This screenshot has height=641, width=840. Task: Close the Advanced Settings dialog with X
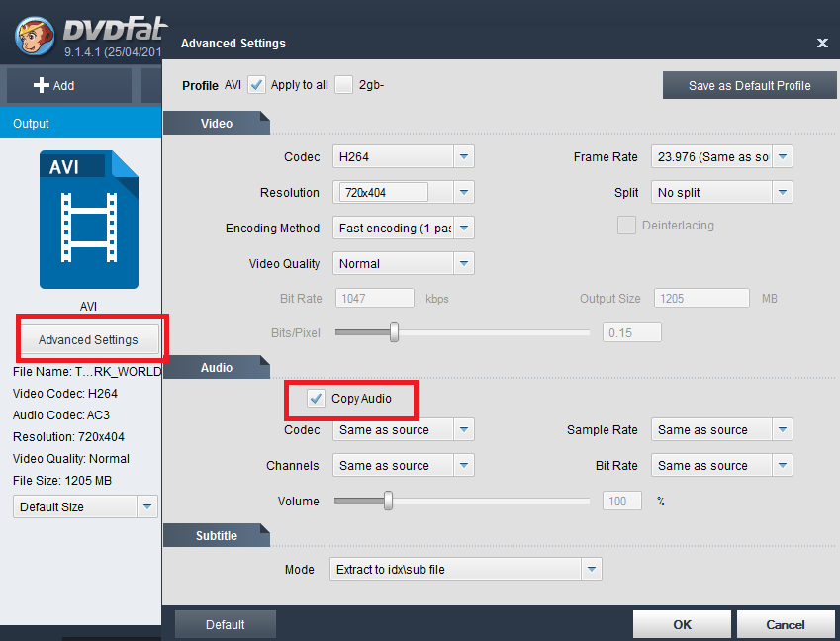coord(822,44)
